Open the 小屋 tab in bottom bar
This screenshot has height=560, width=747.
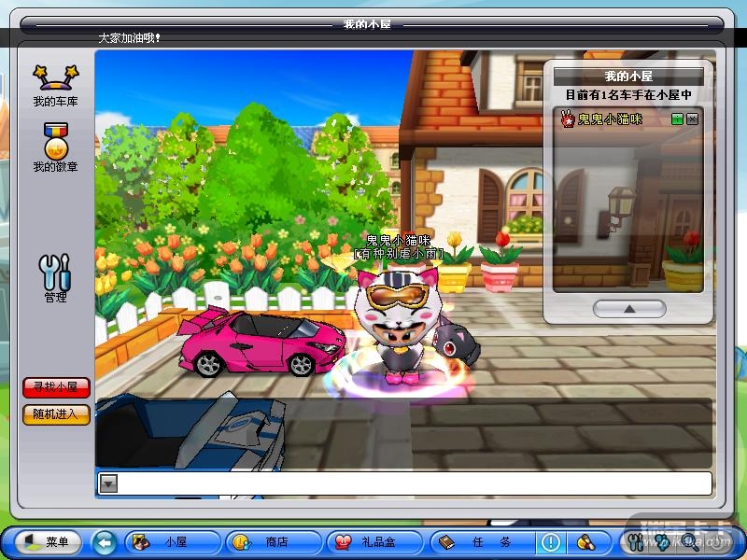point(173,542)
